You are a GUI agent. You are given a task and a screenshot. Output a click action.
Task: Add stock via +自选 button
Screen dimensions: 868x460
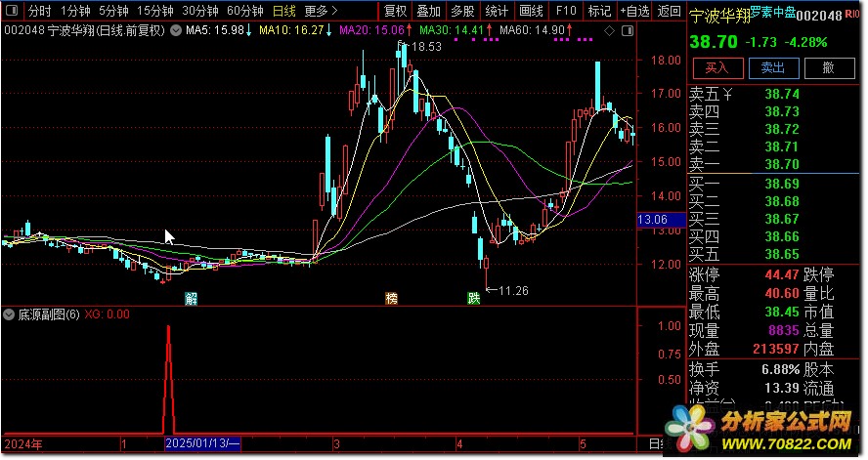point(634,11)
